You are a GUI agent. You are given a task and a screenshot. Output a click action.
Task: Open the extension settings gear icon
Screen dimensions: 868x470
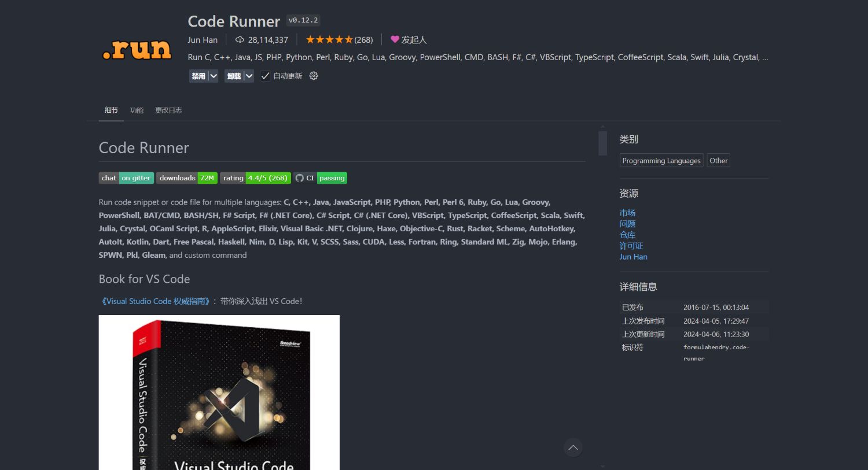click(x=314, y=76)
